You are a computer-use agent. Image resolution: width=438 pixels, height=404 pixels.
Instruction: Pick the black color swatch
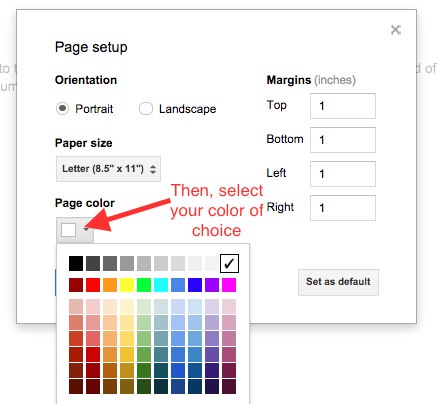(76, 263)
